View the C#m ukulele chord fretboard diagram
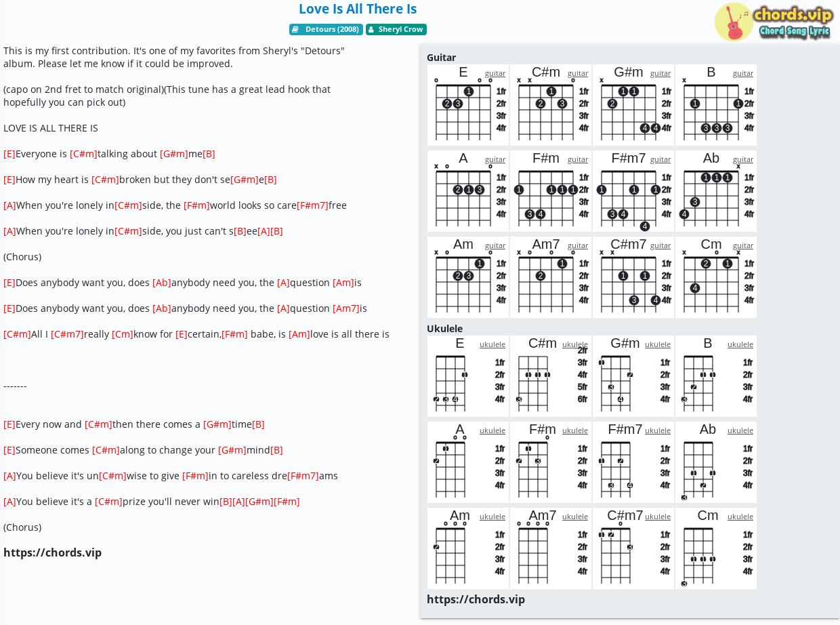 551,376
